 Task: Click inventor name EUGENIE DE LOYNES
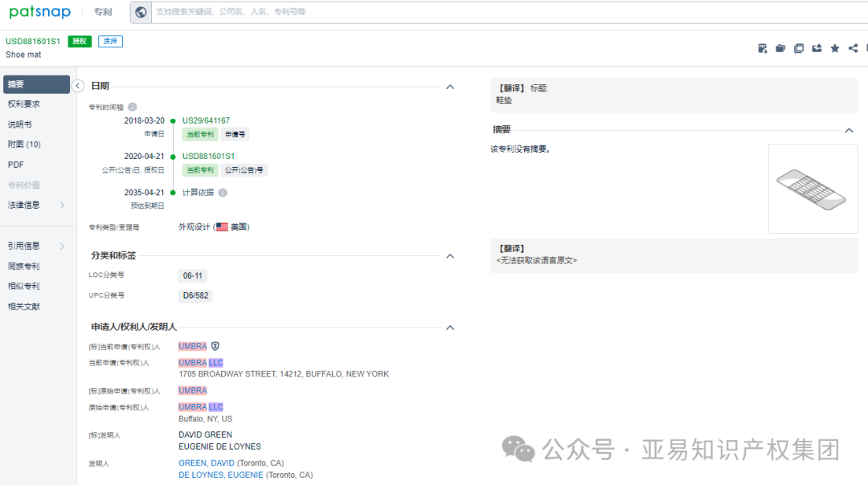click(219, 446)
